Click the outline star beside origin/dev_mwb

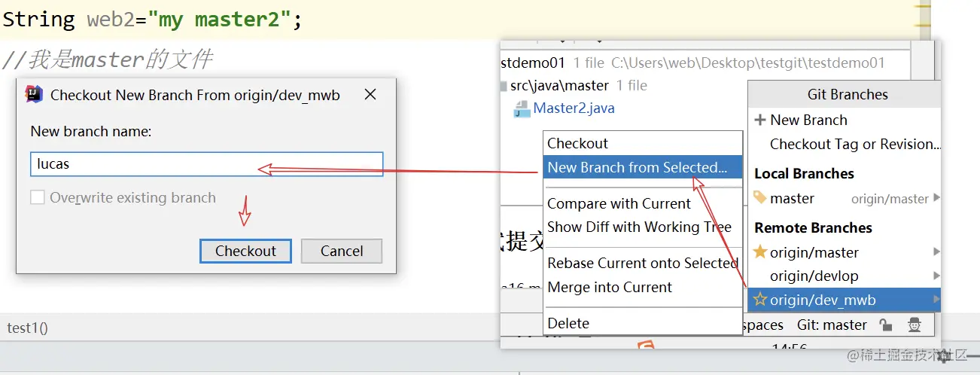pos(760,300)
